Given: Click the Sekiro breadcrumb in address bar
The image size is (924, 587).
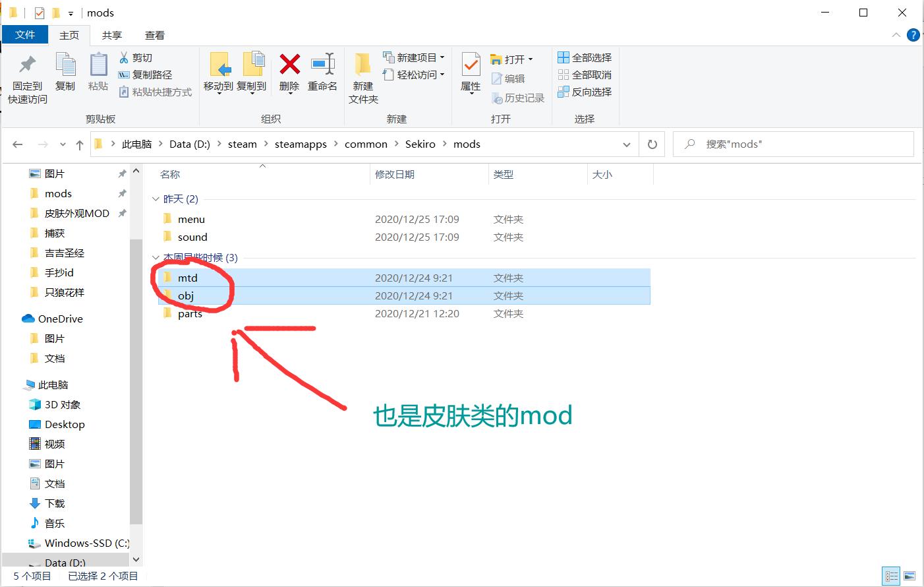Looking at the screenshot, I should pyautogui.click(x=420, y=144).
